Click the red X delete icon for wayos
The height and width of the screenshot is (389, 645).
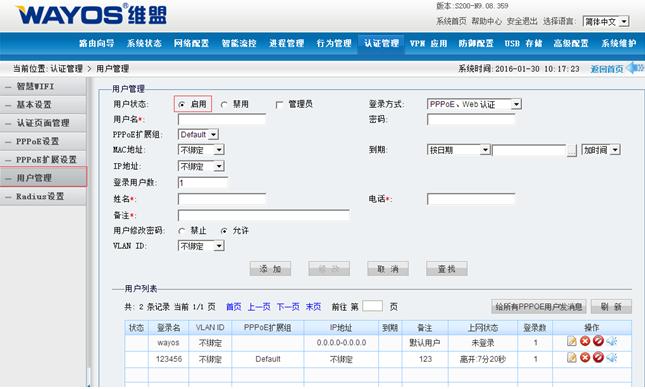[585, 341]
